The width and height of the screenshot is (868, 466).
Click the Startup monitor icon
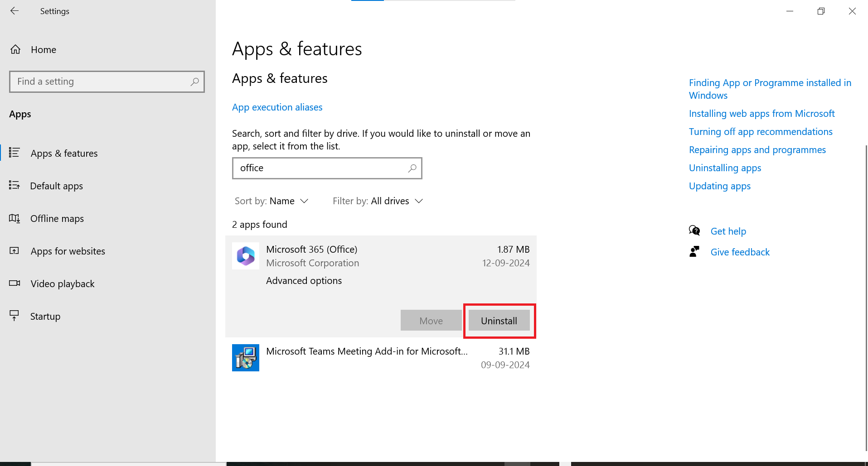click(15, 315)
